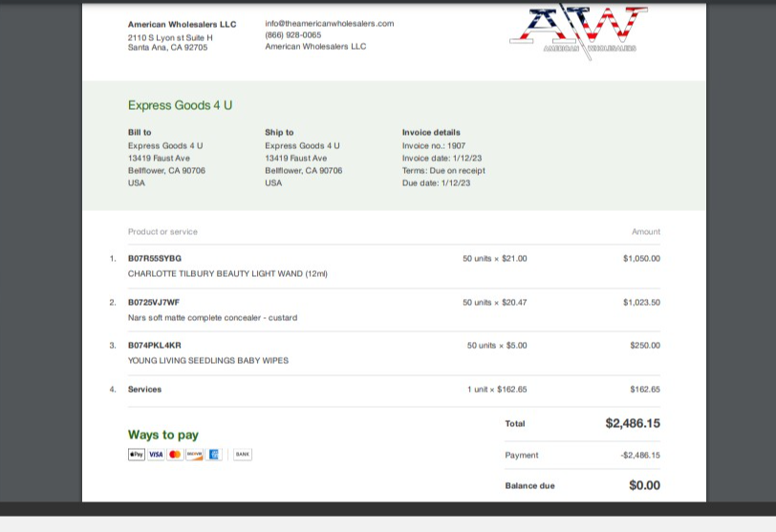This screenshot has width=776, height=532.
Task: Click the $162.65 amount
Action: click(645, 390)
